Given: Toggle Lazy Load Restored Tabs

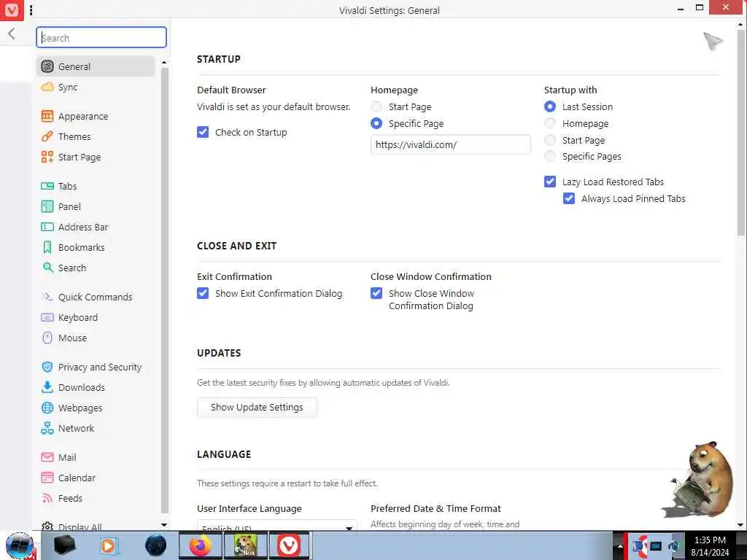Looking at the screenshot, I should [550, 182].
